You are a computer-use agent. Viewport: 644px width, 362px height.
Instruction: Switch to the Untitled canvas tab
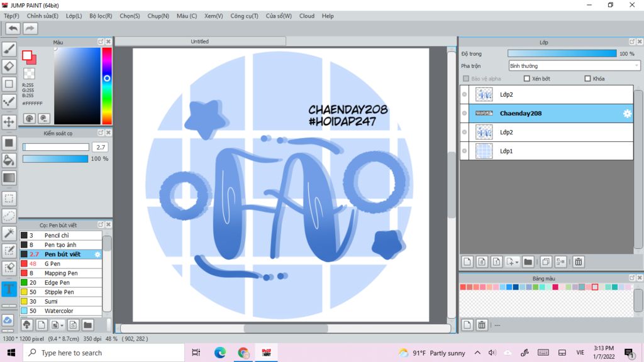pyautogui.click(x=199, y=41)
